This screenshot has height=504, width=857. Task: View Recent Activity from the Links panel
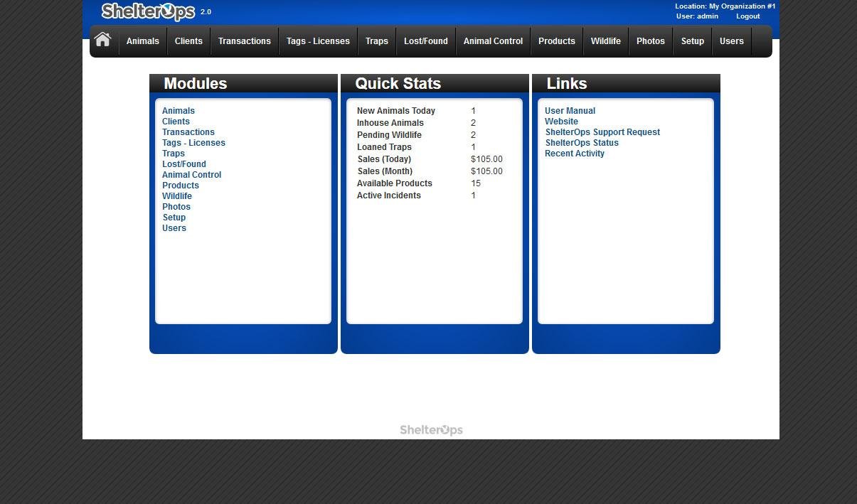575,153
